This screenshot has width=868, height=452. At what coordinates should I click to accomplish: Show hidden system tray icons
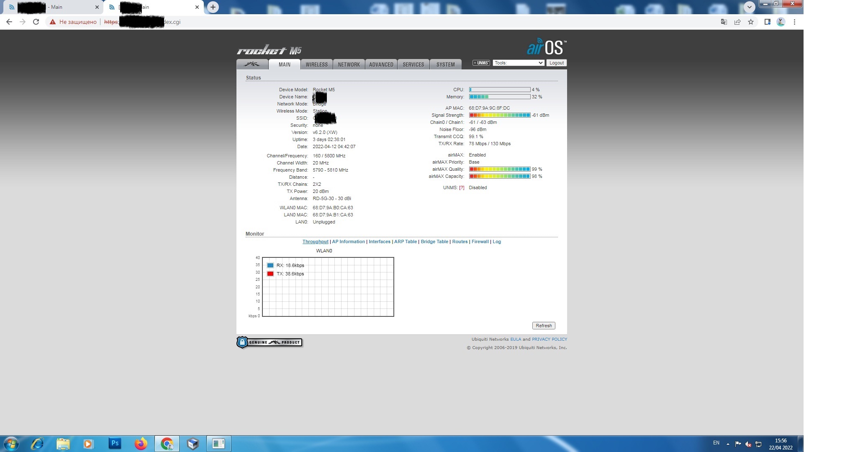[x=728, y=444]
